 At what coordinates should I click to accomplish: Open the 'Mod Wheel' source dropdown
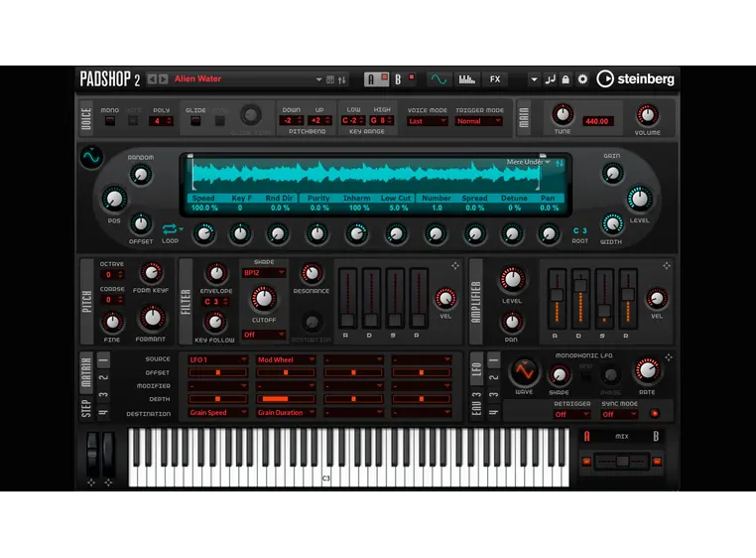(x=286, y=359)
